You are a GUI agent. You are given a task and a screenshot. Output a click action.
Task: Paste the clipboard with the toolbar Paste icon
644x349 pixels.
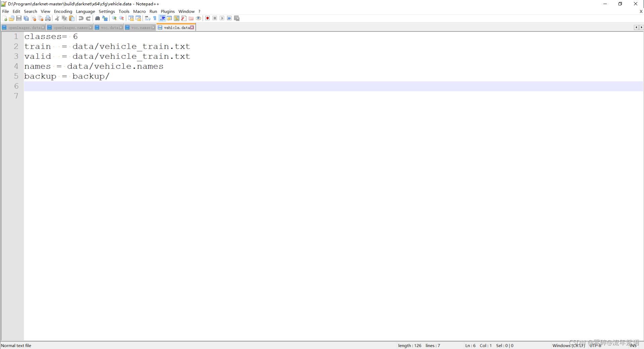71,18
